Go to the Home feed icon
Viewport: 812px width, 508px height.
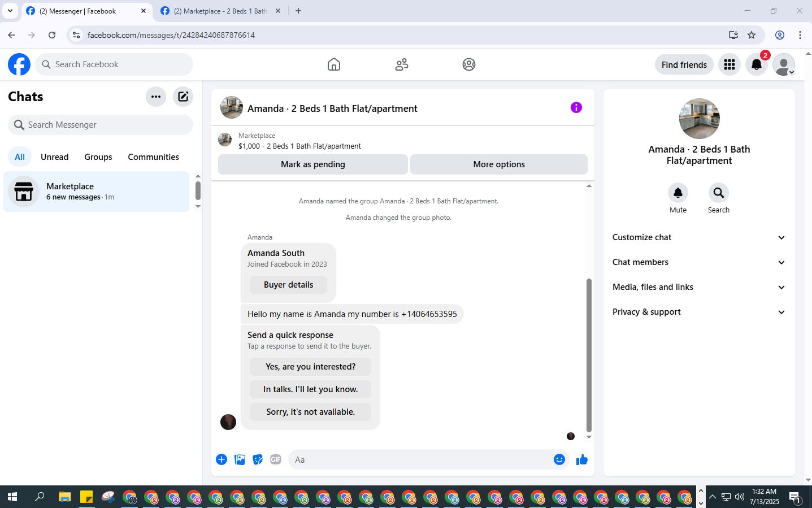point(334,64)
